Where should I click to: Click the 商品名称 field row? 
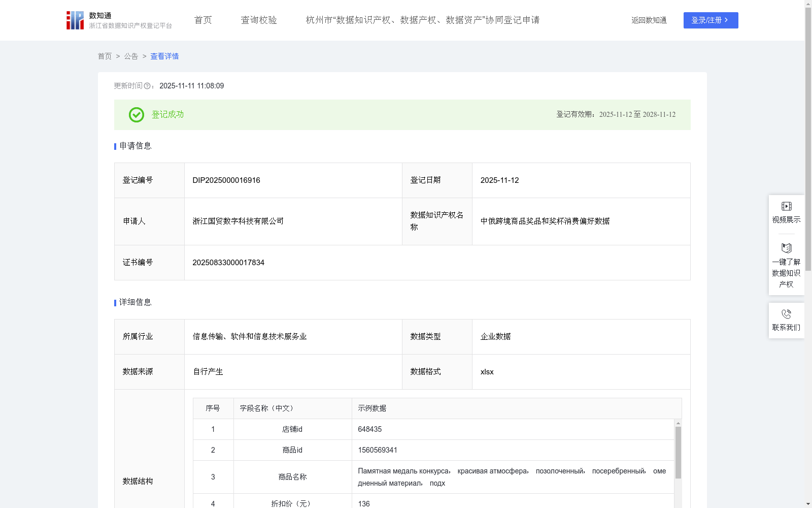coord(433,477)
